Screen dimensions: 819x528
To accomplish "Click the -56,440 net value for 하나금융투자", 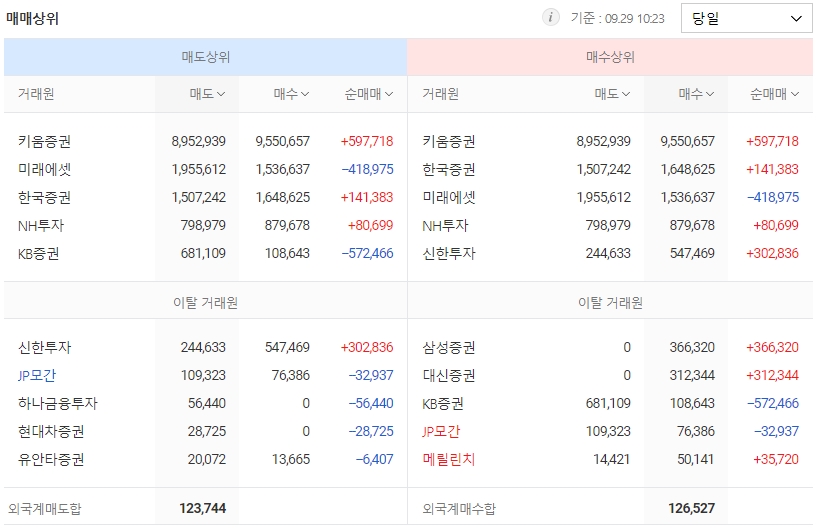I will [371, 403].
